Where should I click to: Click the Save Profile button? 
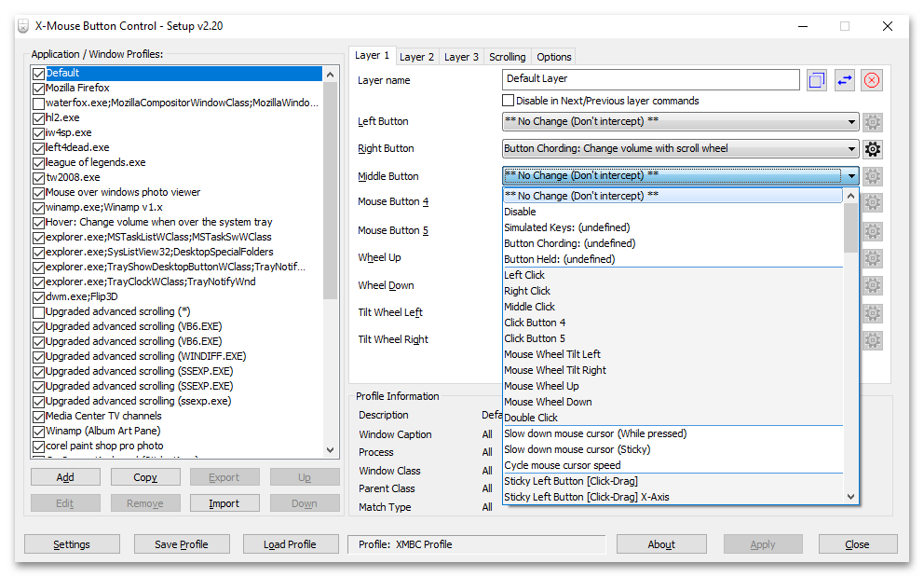pos(182,544)
